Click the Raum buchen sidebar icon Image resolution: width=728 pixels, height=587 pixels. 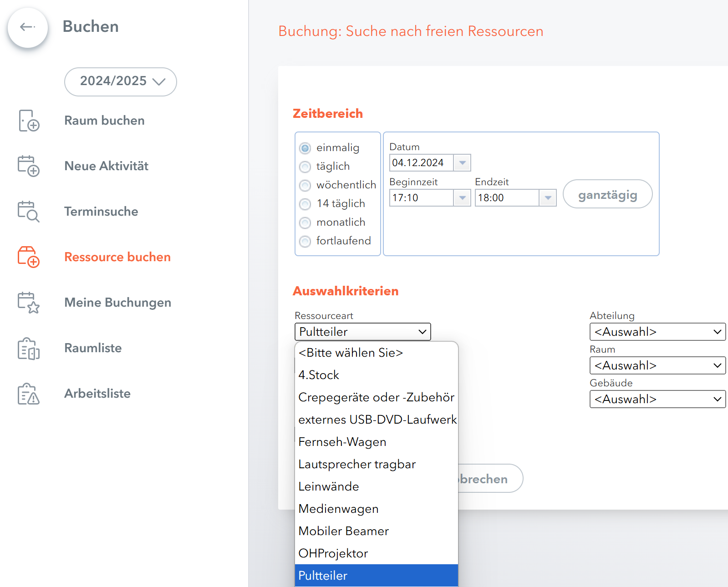click(29, 121)
